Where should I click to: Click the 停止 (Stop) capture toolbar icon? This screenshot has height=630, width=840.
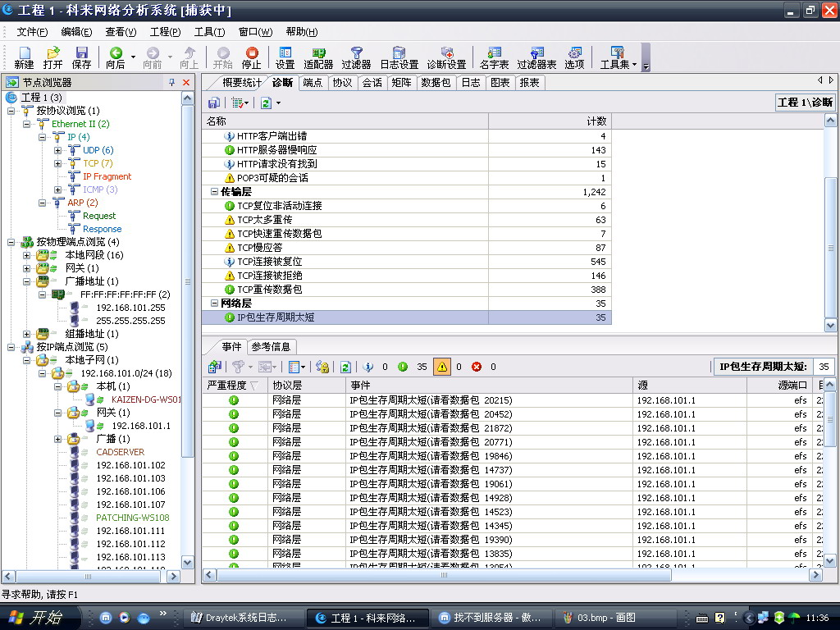coord(251,57)
